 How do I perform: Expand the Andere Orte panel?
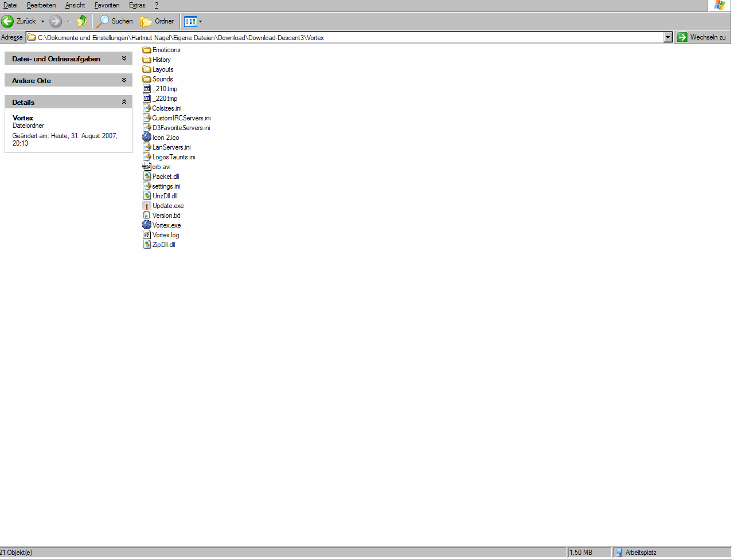[x=124, y=80]
